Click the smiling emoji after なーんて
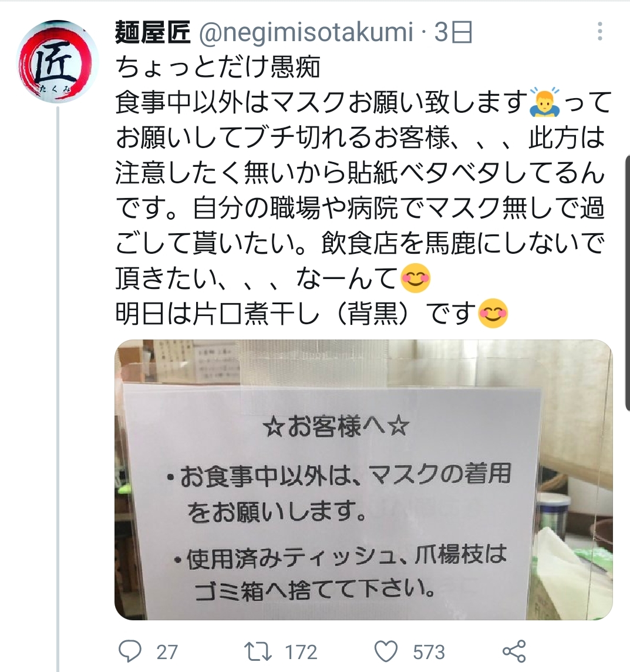 415,278
